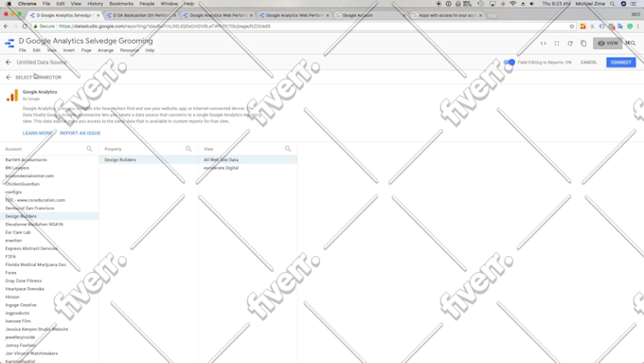Image resolution: width=644 pixels, height=363 pixels.
Task: Toggle full screen mode icon
Action: click(x=557, y=44)
